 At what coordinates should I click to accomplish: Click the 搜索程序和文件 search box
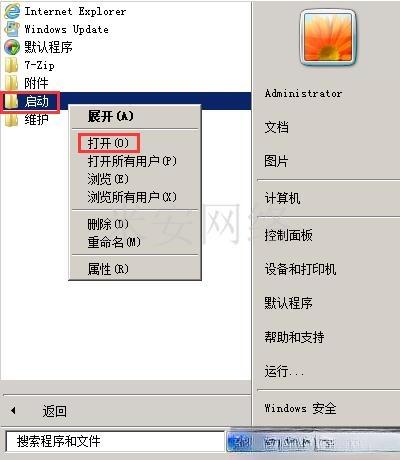115,442
